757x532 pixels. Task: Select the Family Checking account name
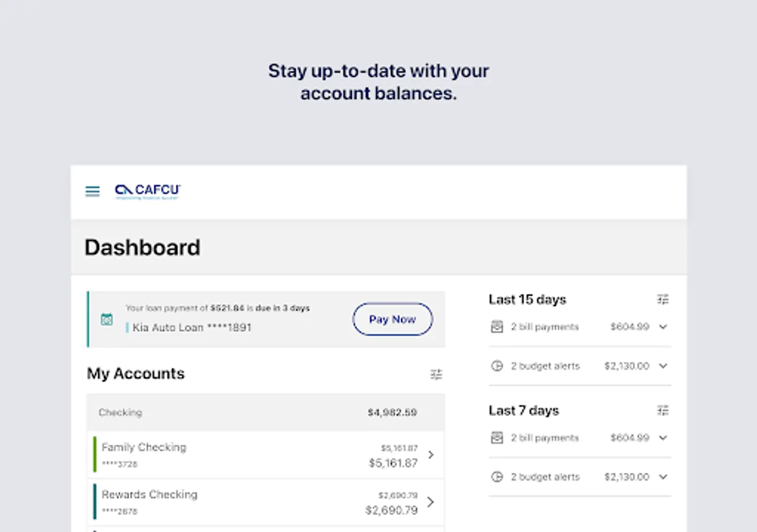[144, 447]
